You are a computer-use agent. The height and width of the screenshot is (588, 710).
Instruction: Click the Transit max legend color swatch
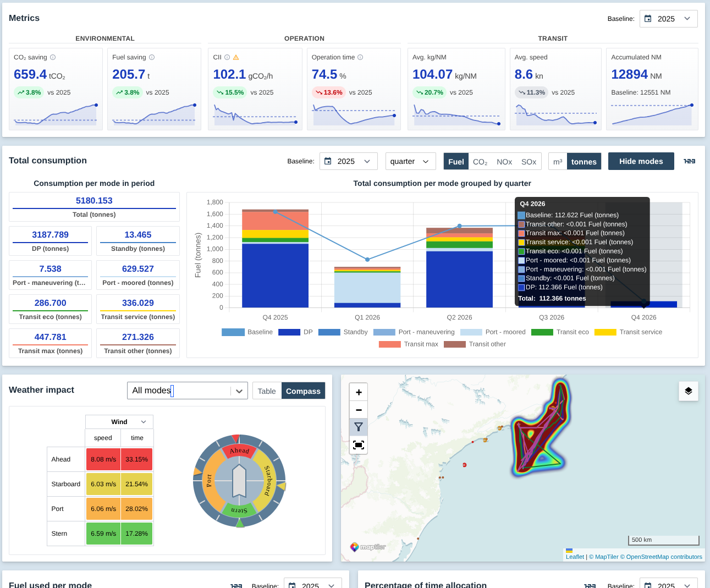coord(389,344)
